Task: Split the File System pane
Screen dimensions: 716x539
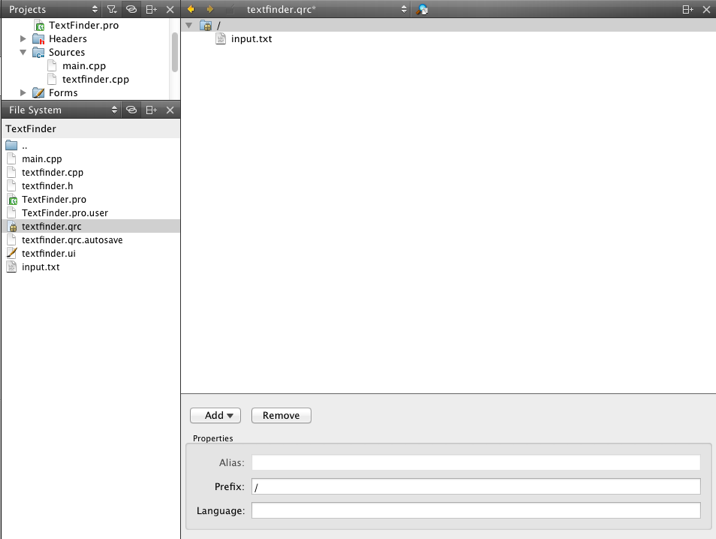Action: point(151,110)
